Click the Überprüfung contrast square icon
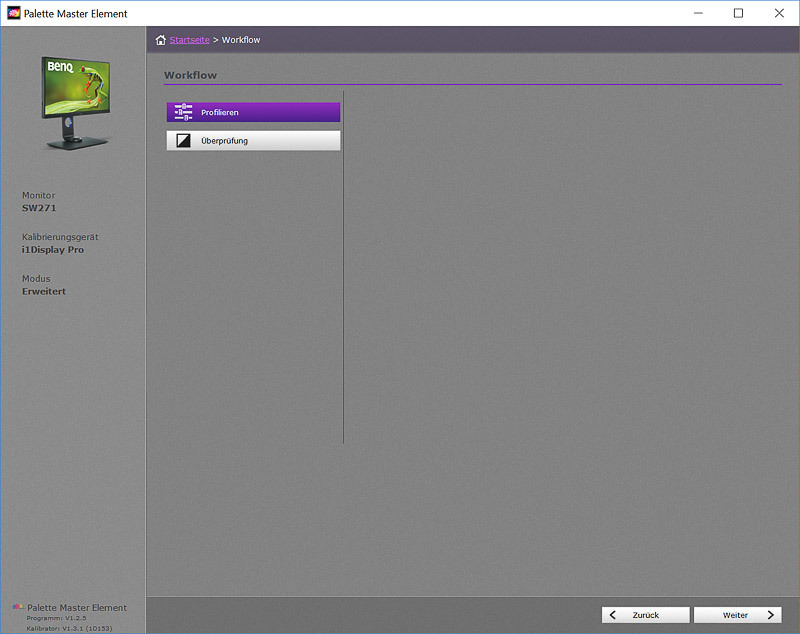Image resolution: width=800 pixels, height=634 pixels. [183, 141]
